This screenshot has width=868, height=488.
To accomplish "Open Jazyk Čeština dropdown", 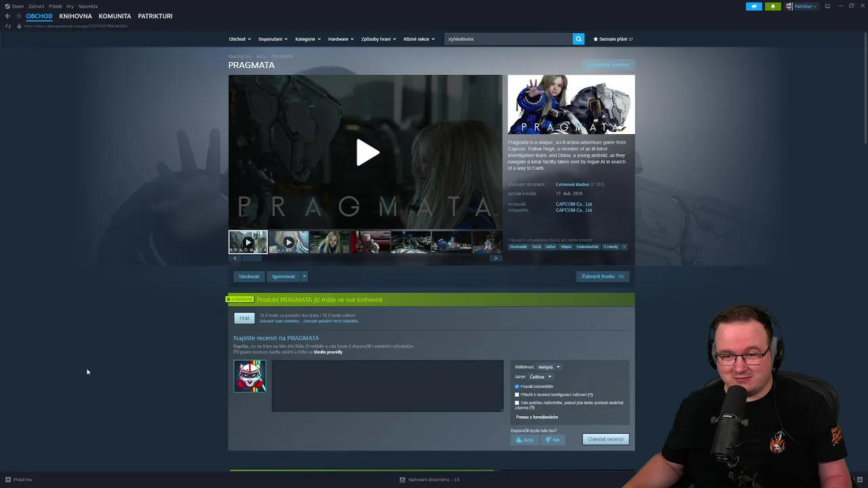I will tap(540, 377).
